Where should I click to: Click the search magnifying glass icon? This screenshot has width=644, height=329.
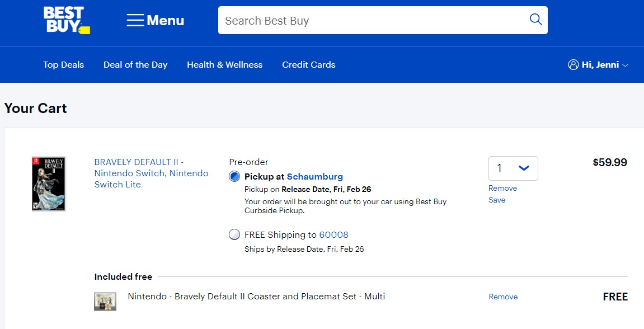coord(535,20)
